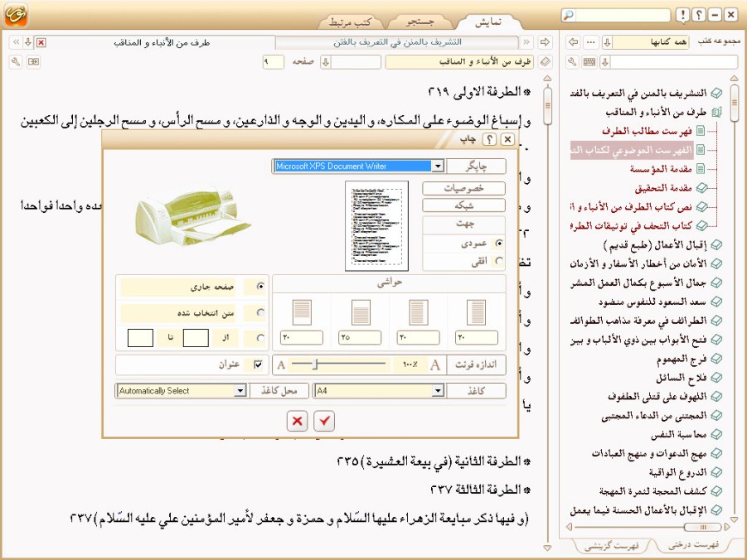Click the boxed-arrow icon next to the text pane wrench
This screenshot has height=560, width=747.
tap(33, 62)
